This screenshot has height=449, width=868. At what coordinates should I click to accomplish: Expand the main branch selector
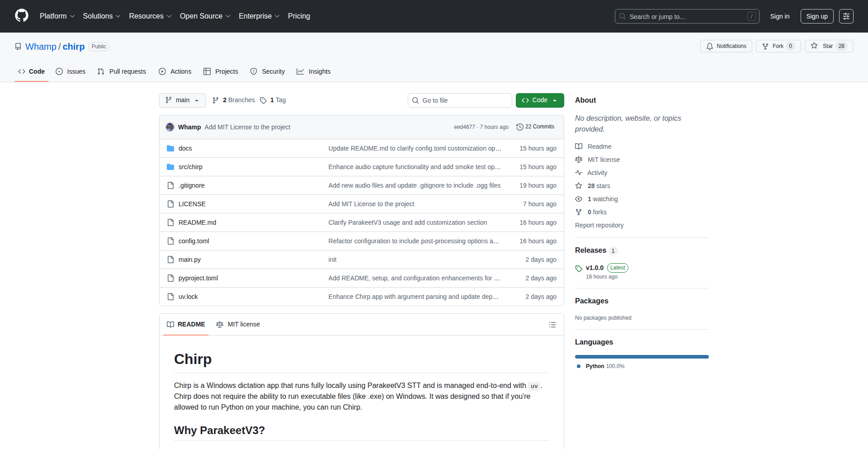pos(182,100)
